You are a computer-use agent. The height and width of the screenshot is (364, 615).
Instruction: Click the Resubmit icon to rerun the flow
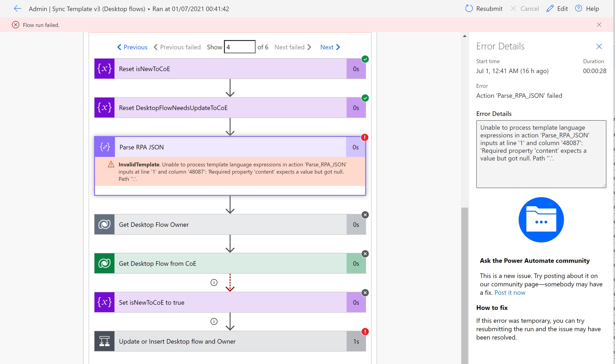469,8
